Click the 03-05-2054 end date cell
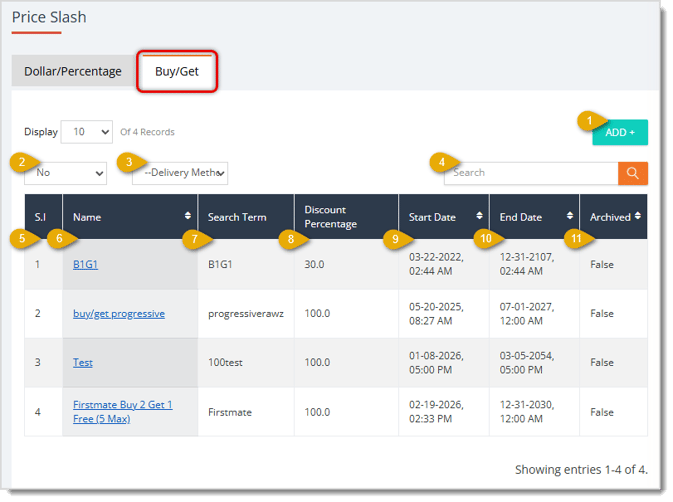Screen dimensions: 673x502 534,363
